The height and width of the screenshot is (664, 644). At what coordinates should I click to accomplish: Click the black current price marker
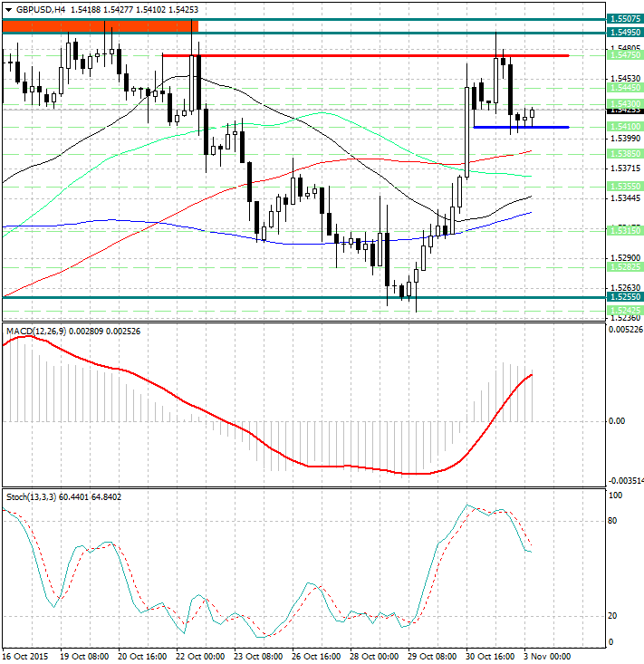pos(626,111)
